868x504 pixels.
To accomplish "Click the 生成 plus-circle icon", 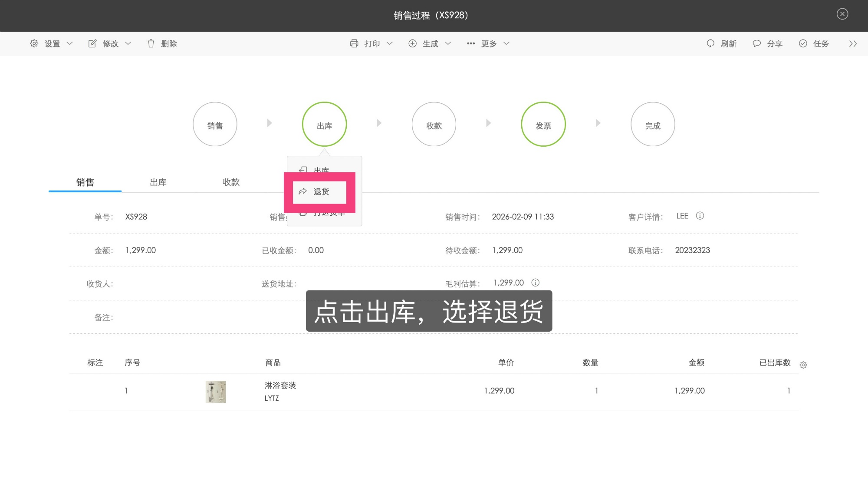I will tap(412, 43).
